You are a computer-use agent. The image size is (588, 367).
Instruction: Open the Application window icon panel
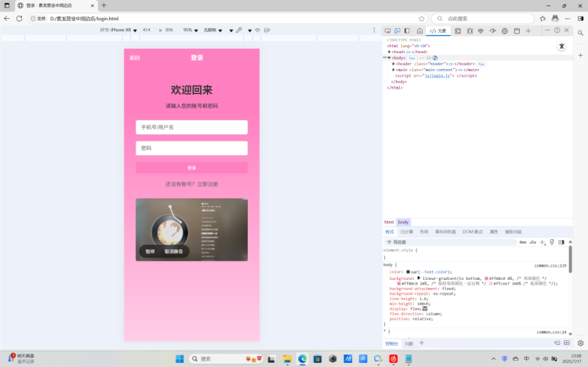[x=517, y=31]
